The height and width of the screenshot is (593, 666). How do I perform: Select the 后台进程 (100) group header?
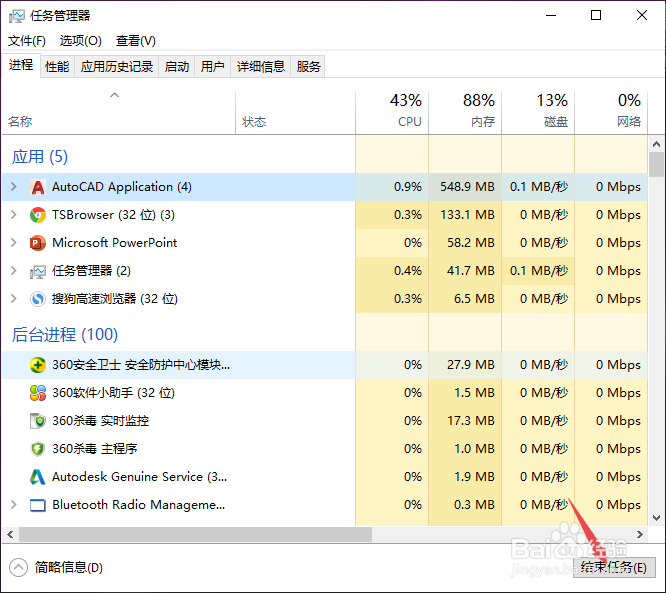(65, 335)
